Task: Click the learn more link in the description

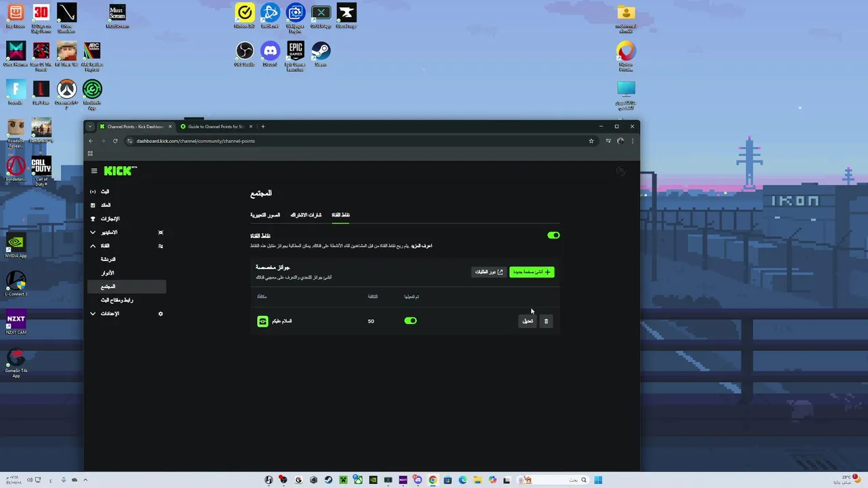Action: [x=421, y=245]
